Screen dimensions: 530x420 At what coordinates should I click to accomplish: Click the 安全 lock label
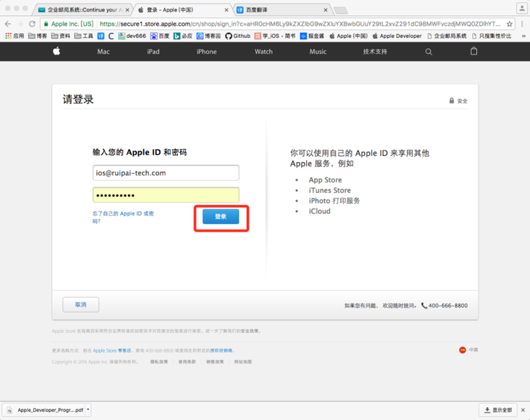click(x=458, y=101)
